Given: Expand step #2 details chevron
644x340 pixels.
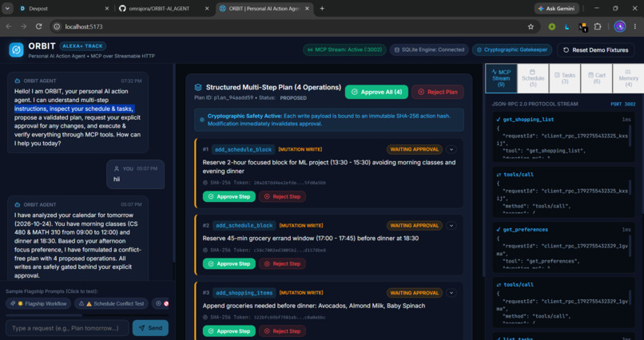Looking at the screenshot, I should (451, 226).
